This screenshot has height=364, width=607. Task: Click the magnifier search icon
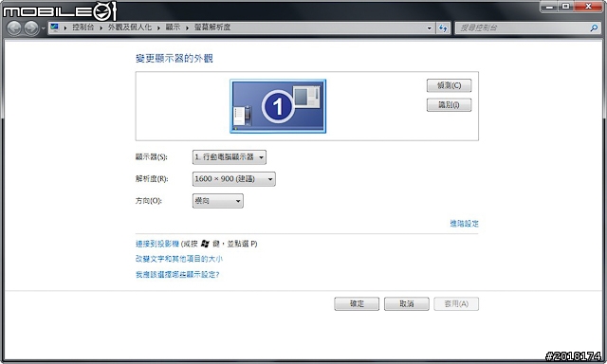(x=594, y=27)
